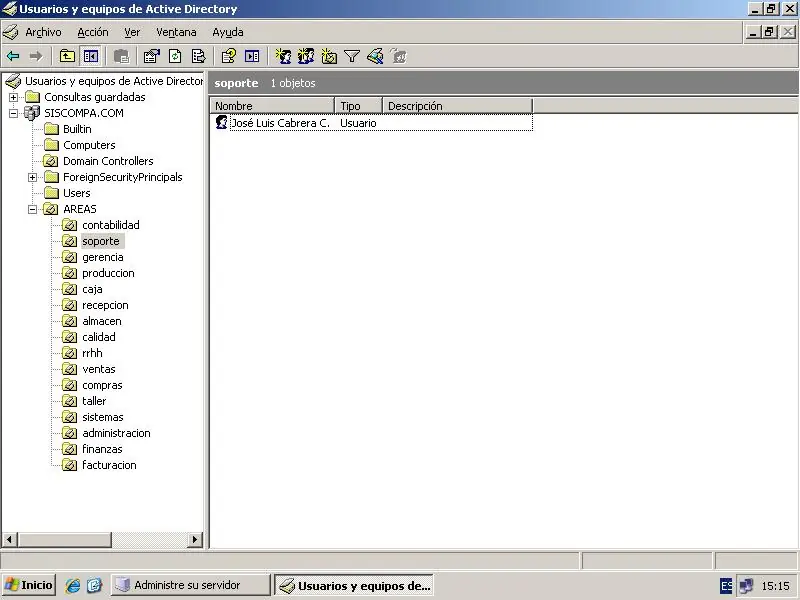Open the Ayuda menu
The height and width of the screenshot is (600, 800).
(228, 32)
